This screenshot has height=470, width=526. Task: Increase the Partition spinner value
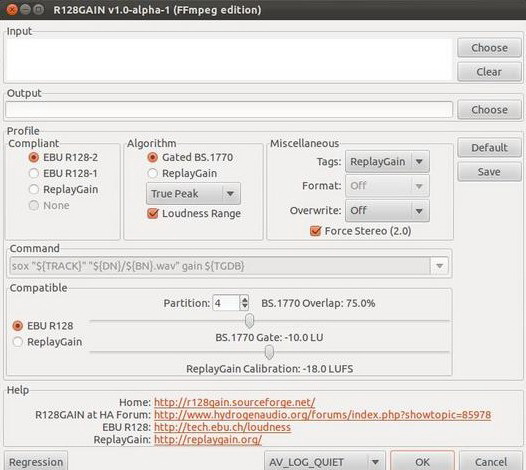click(x=245, y=299)
